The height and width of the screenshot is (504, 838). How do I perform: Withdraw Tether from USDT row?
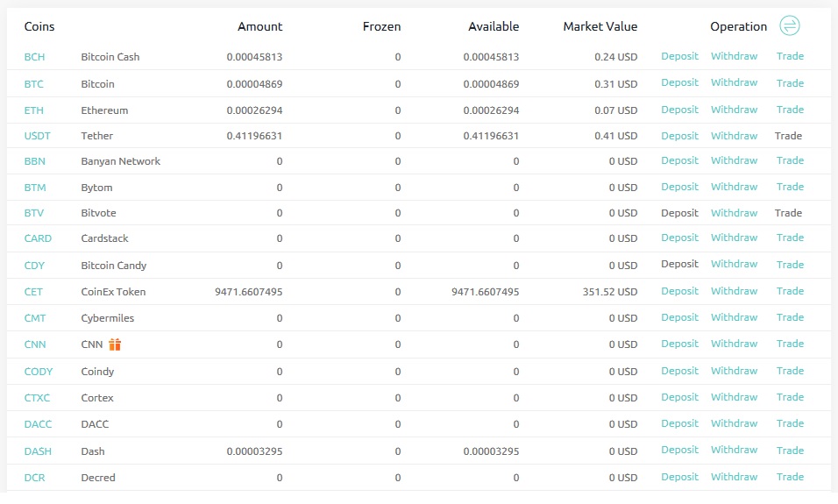click(734, 136)
